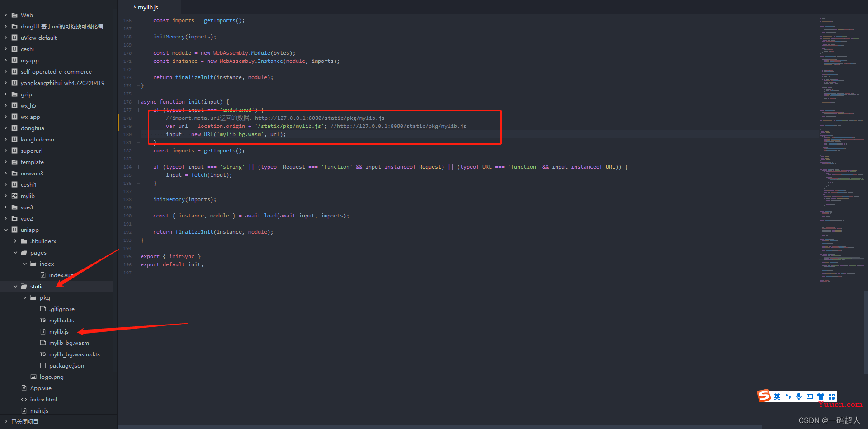This screenshot has width=868, height=429.
Task: Click the .gitignore file icon
Action: 43,309
